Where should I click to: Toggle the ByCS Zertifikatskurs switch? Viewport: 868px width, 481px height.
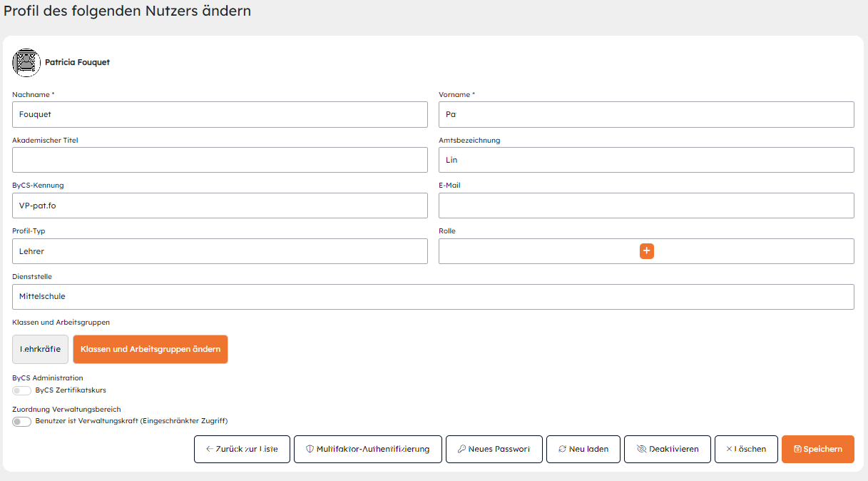click(22, 390)
